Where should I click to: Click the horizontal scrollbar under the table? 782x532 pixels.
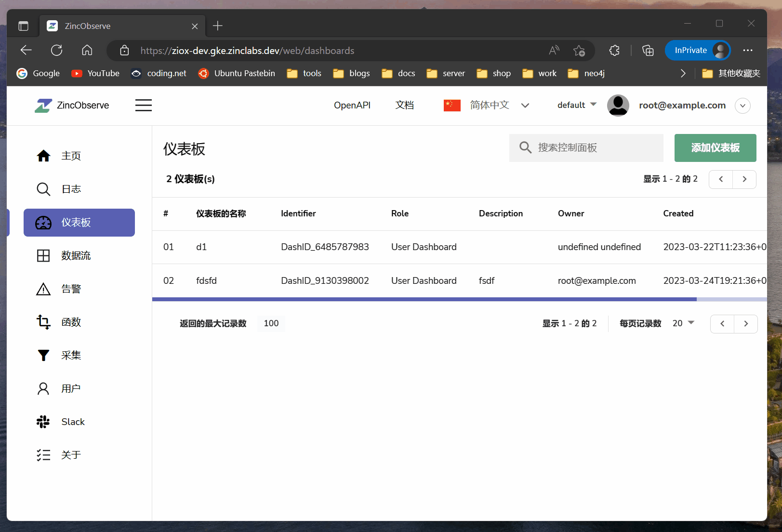[x=424, y=299]
